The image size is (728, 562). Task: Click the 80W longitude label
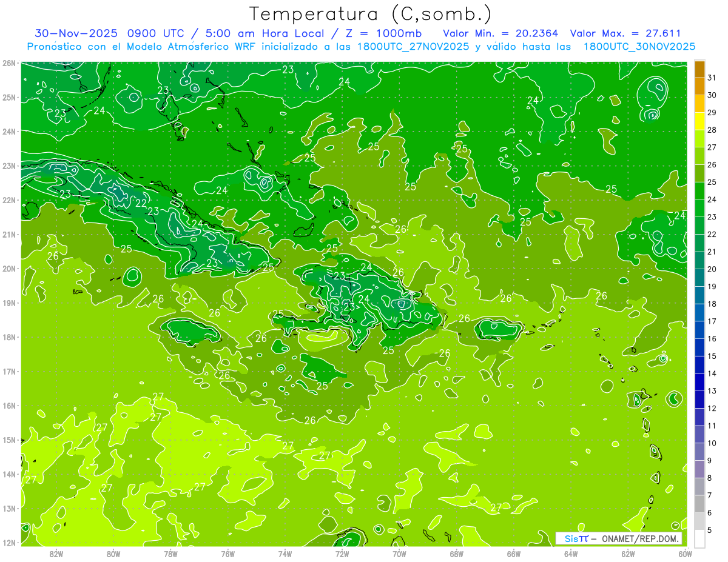coord(113,554)
